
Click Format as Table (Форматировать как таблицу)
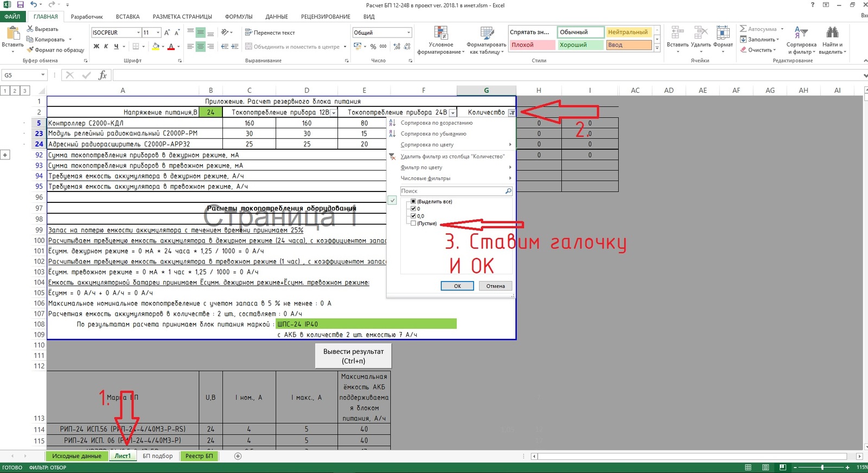pos(486,40)
